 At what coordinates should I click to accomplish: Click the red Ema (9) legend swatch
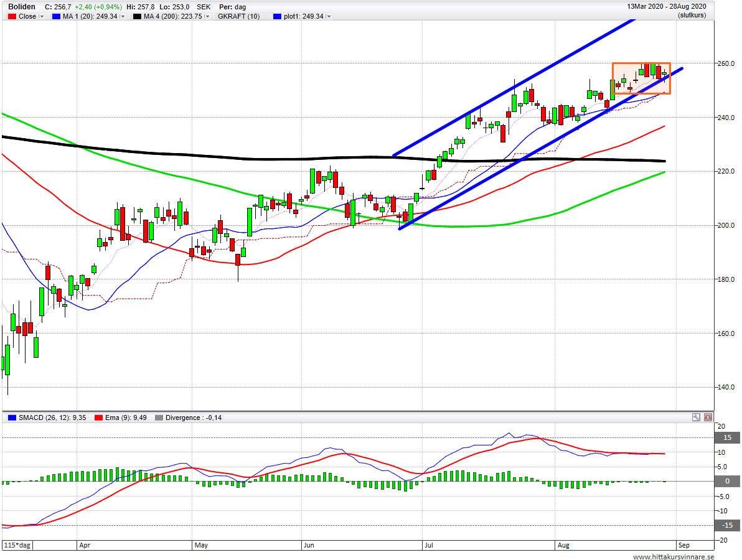click(x=99, y=418)
